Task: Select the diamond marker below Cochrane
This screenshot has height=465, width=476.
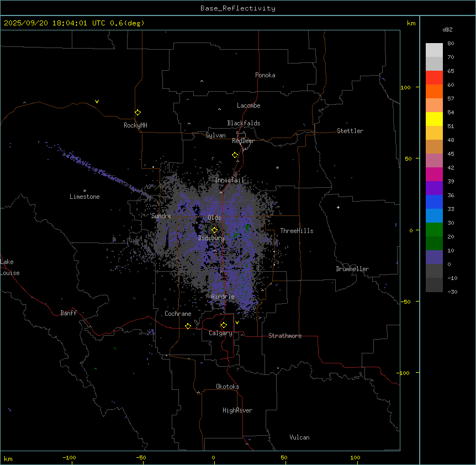Action: click(188, 326)
